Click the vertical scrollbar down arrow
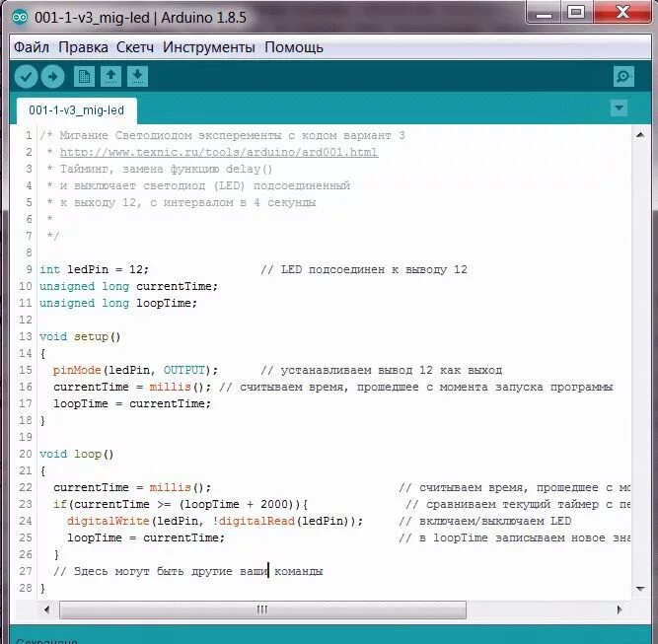658x644 pixels. click(x=640, y=589)
